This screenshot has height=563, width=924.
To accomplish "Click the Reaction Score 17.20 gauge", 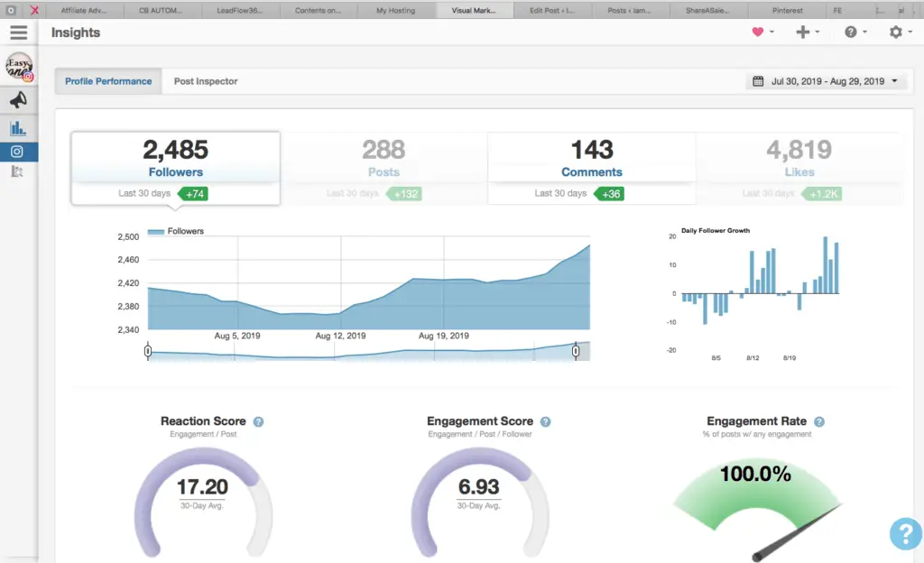I will (x=203, y=502).
